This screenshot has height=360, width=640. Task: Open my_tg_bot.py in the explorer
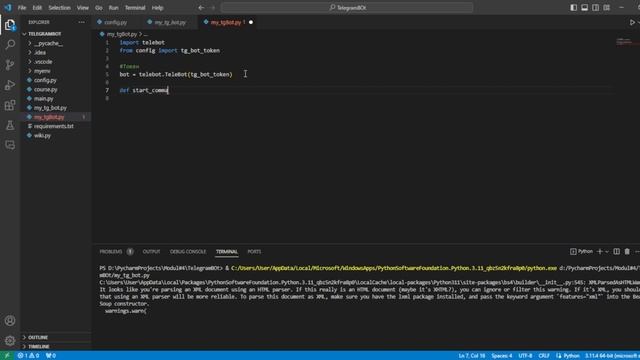coord(56,108)
